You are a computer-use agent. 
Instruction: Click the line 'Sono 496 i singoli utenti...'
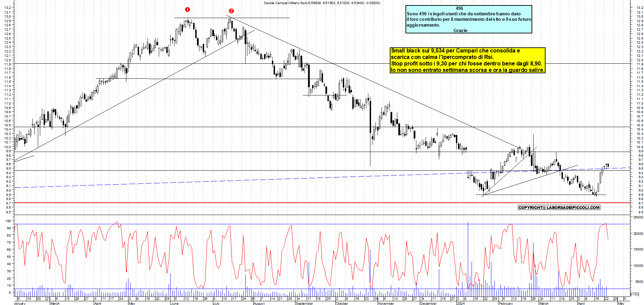464,14
